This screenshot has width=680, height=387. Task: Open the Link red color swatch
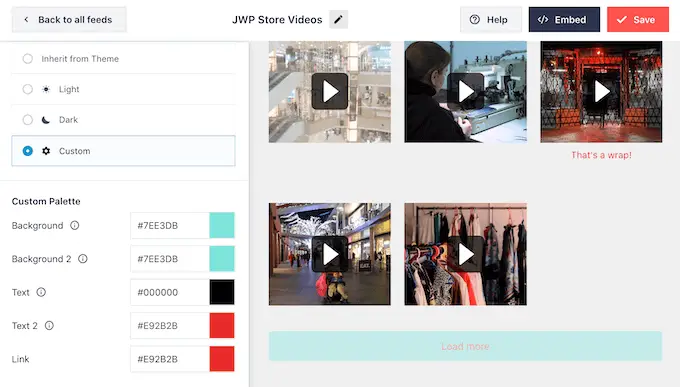tap(222, 359)
